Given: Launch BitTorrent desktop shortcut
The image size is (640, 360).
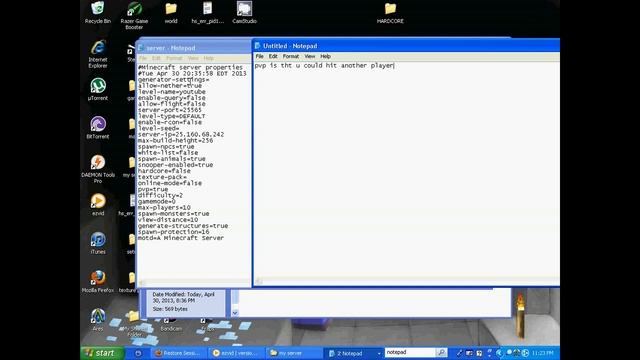Looking at the screenshot, I should 98,127.
